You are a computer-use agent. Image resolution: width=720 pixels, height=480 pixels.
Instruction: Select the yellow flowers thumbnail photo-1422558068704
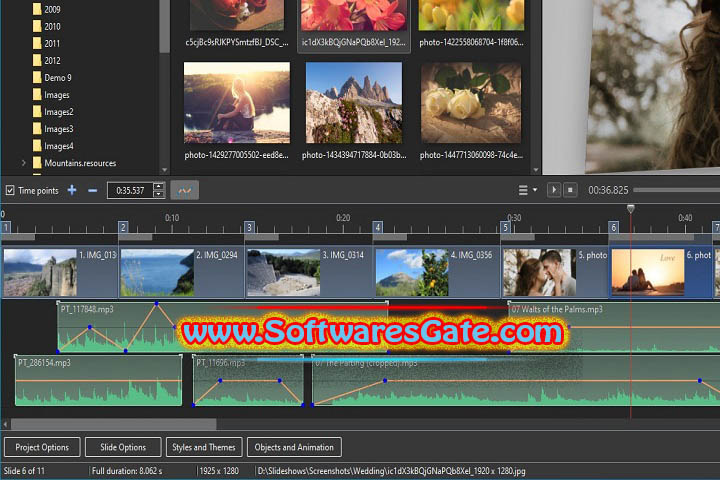(471, 15)
